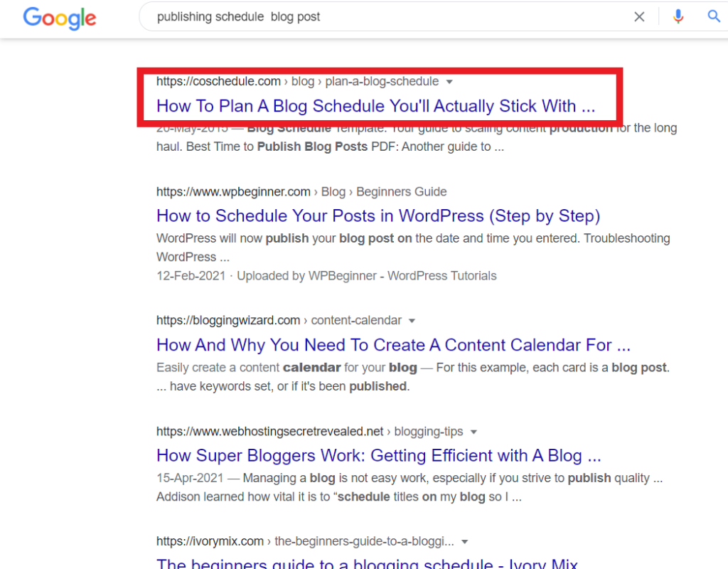Expand the arrow next to webhostingsecretrevealed.net result
This screenshot has width=728, height=569.
[x=474, y=432]
